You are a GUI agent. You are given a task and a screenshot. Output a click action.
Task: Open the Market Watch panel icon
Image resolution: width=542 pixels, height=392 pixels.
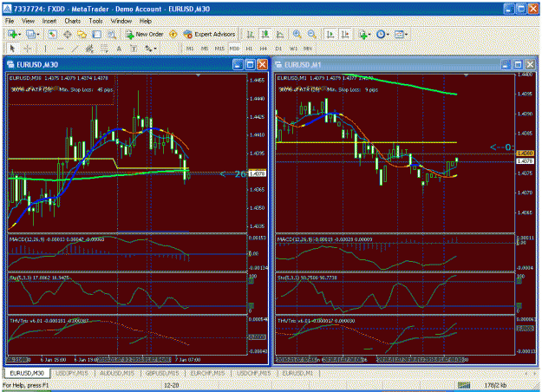point(52,34)
